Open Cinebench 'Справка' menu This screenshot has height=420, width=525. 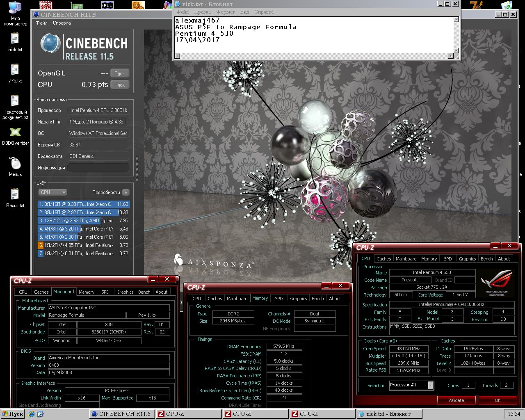point(62,23)
